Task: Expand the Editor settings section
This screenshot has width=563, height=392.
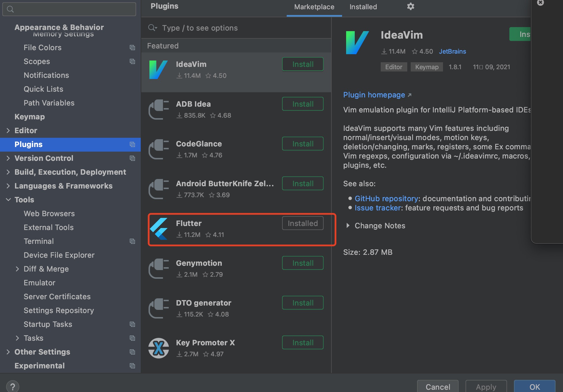Action: (x=8, y=131)
